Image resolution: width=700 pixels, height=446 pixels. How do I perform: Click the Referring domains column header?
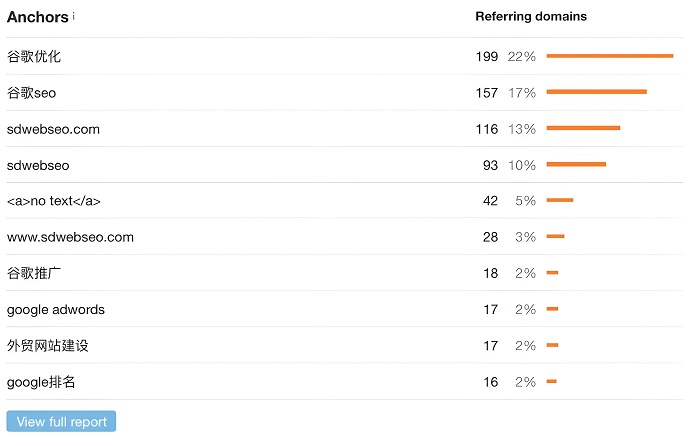(531, 17)
